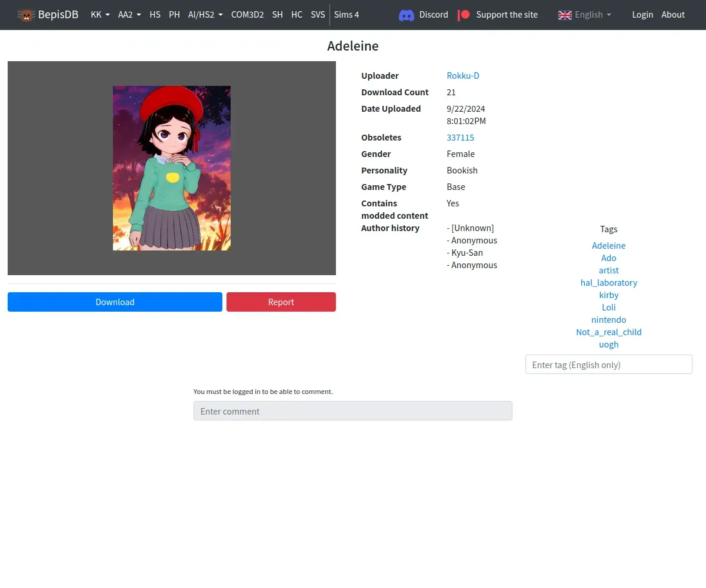Open the AA2 dropdown menu
The image size is (706, 588).
coord(129,15)
